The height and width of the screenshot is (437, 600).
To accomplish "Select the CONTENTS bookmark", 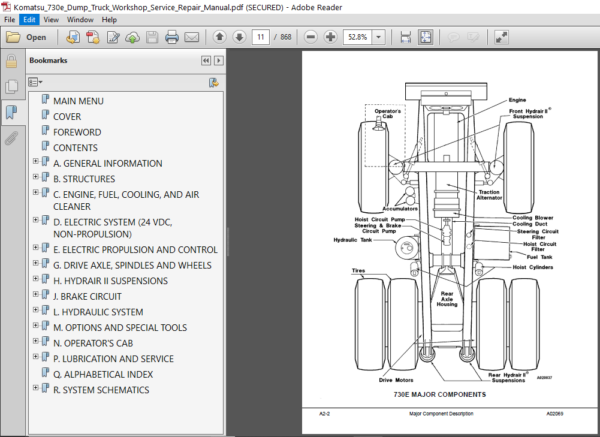I will tap(75, 148).
